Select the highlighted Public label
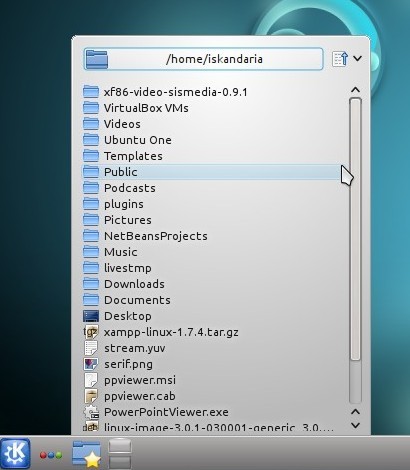The image size is (410, 470). (120, 172)
